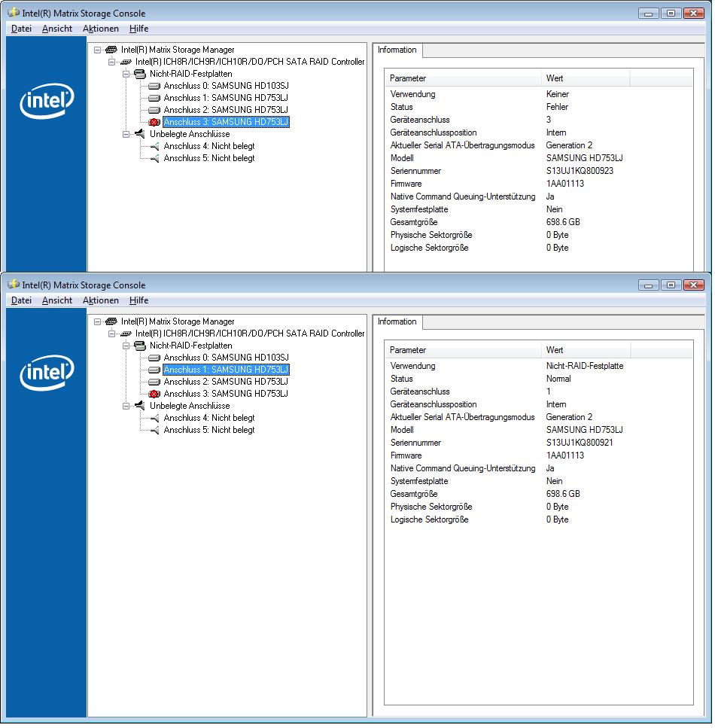Click Anschluss 4 port icon, top window
715x728 pixels.
coord(155,146)
